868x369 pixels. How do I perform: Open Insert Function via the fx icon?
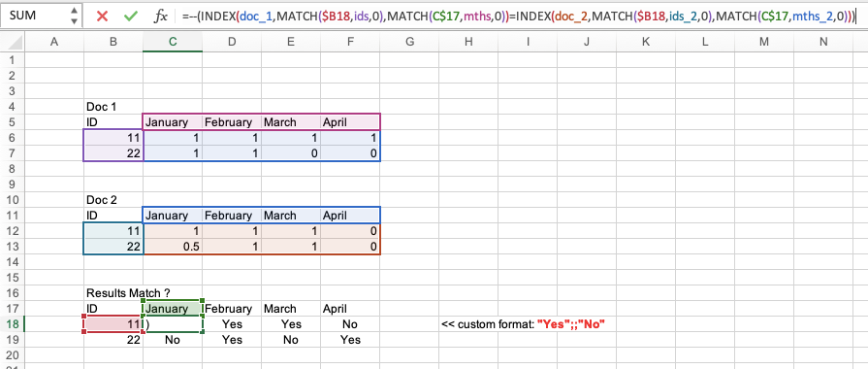161,17
